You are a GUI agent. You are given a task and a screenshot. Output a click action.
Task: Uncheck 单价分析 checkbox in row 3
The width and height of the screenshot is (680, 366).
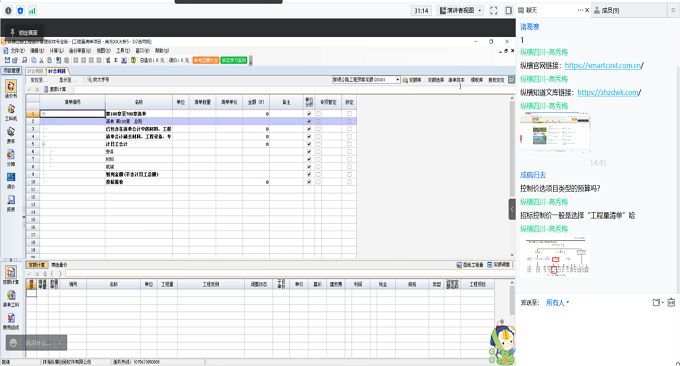click(309, 129)
